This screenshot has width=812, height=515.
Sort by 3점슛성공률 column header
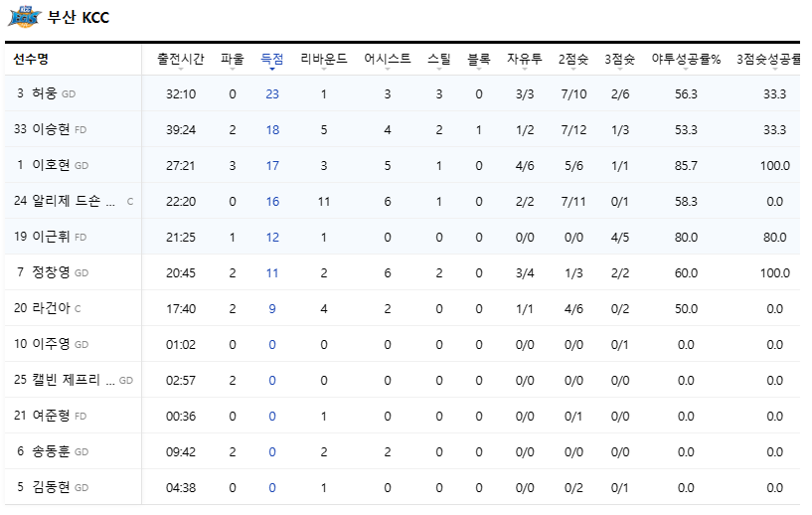769,59
